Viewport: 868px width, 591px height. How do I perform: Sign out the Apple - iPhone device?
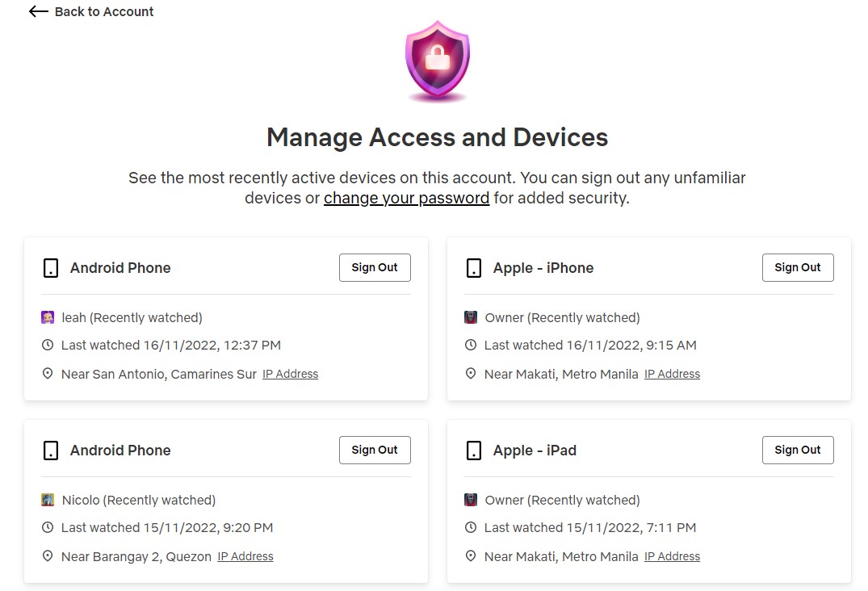798,267
